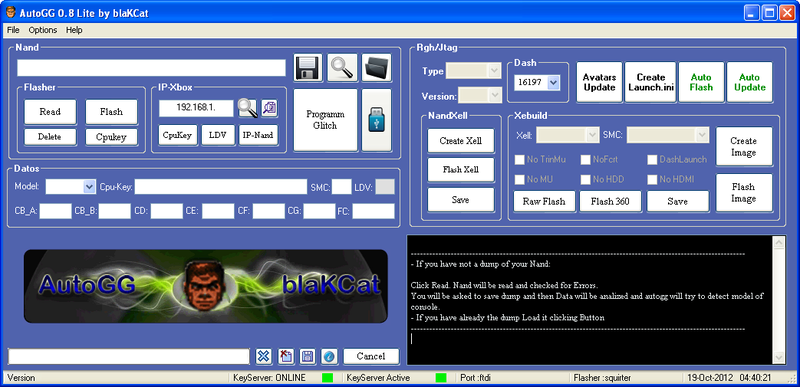
Task: Toggle the DashLaunch checkbox
Action: 652,160
